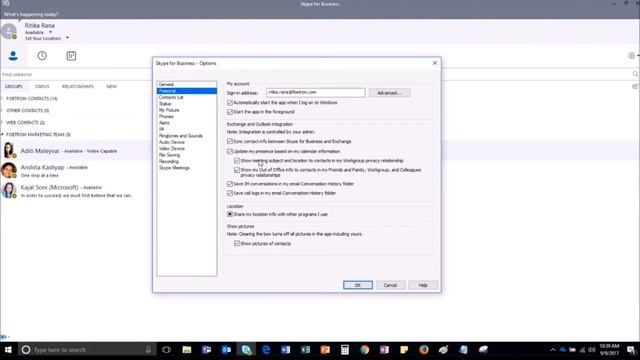This screenshot has width=640, height=360.
Task: Open OneNote from taskbar
Action: pos(384,350)
